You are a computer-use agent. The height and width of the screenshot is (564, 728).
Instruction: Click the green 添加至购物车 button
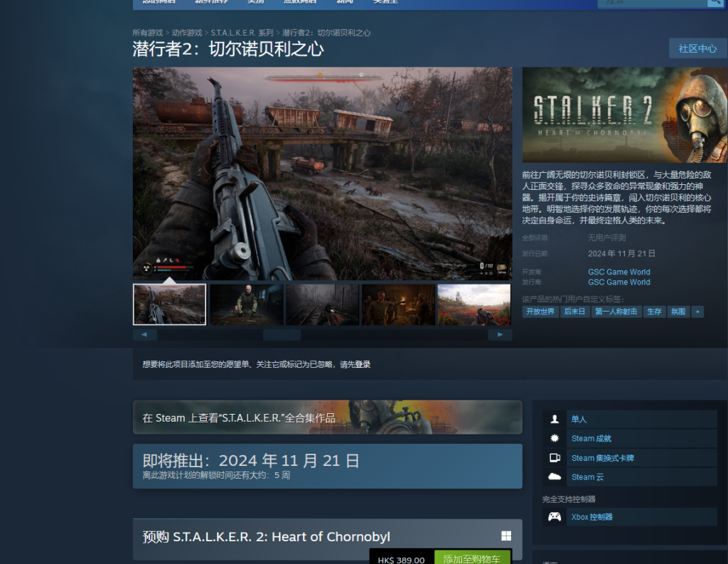pyautogui.click(x=472, y=558)
